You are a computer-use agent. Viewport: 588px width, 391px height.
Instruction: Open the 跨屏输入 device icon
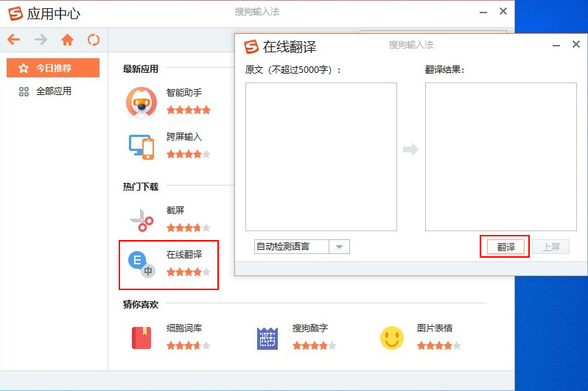141,147
